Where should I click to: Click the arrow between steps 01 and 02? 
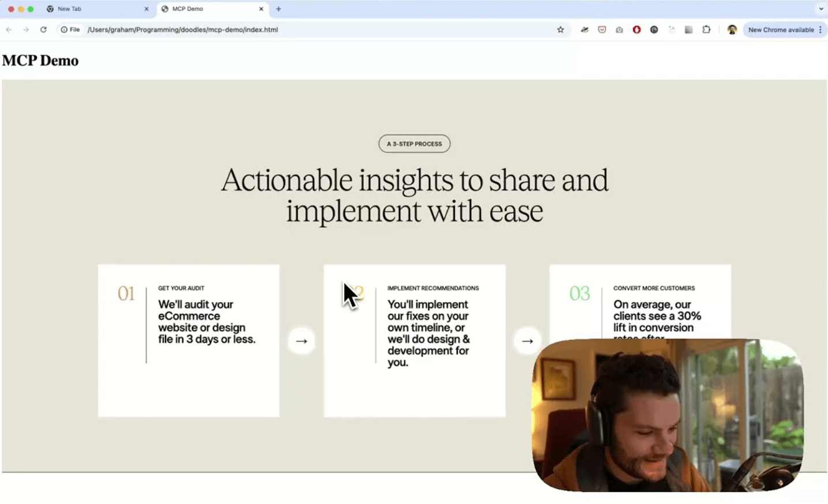302,341
